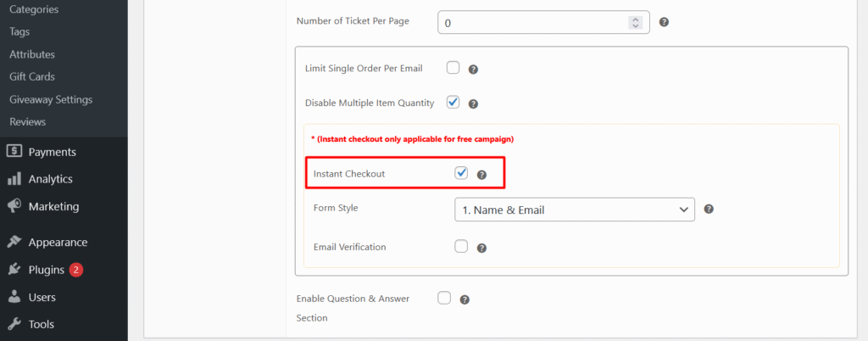This screenshot has width=868, height=341.
Task: Click help icon next to Form Style
Action: tap(709, 209)
